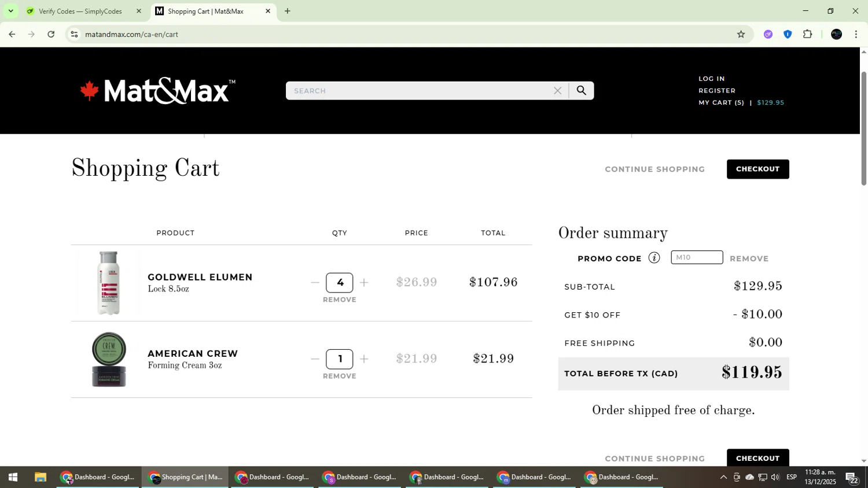868x488 pixels.
Task: Close the Verify Codes tab
Action: pos(138,11)
